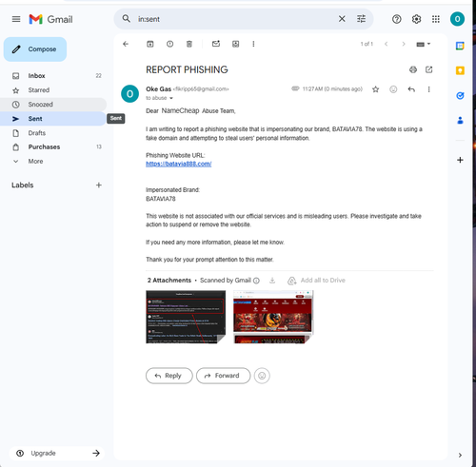Screen dimensions: 476x467
Task: Show search options filter icon
Action: click(361, 19)
